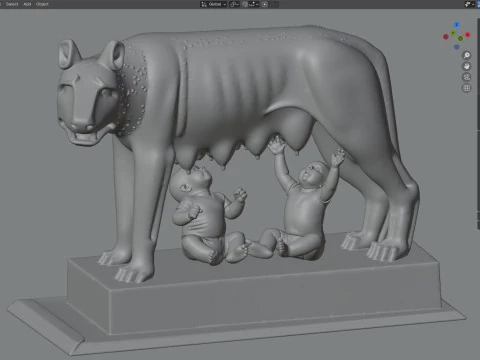The image size is (480, 360).
Task: Toggle the camera view button
Action: tap(467, 77)
